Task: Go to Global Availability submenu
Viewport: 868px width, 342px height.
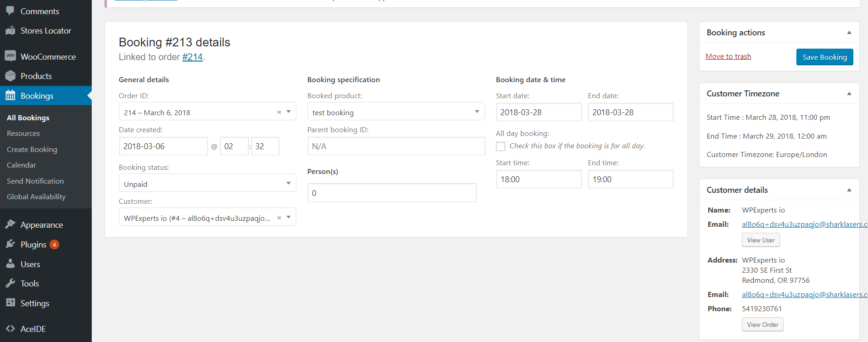Action: 36,196
